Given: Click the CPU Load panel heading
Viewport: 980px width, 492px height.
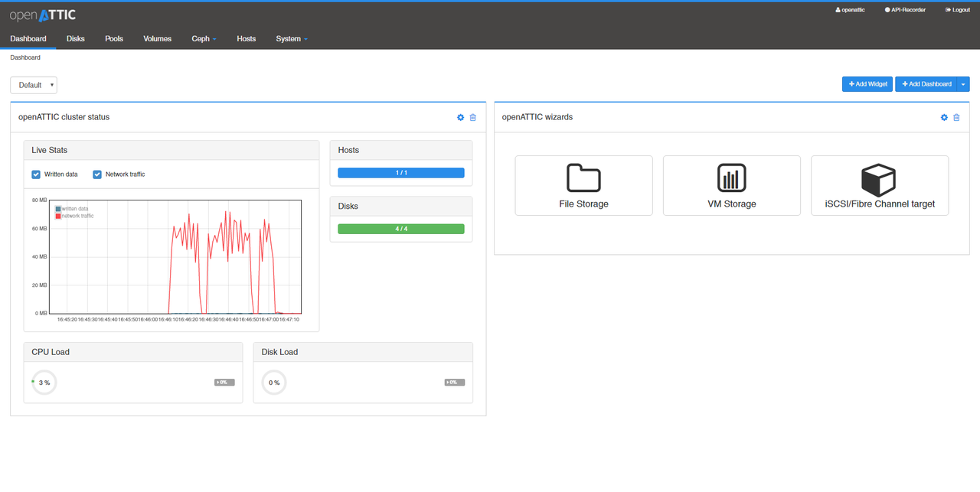Looking at the screenshot, I should pyautogui.click(x=133, y=352).
